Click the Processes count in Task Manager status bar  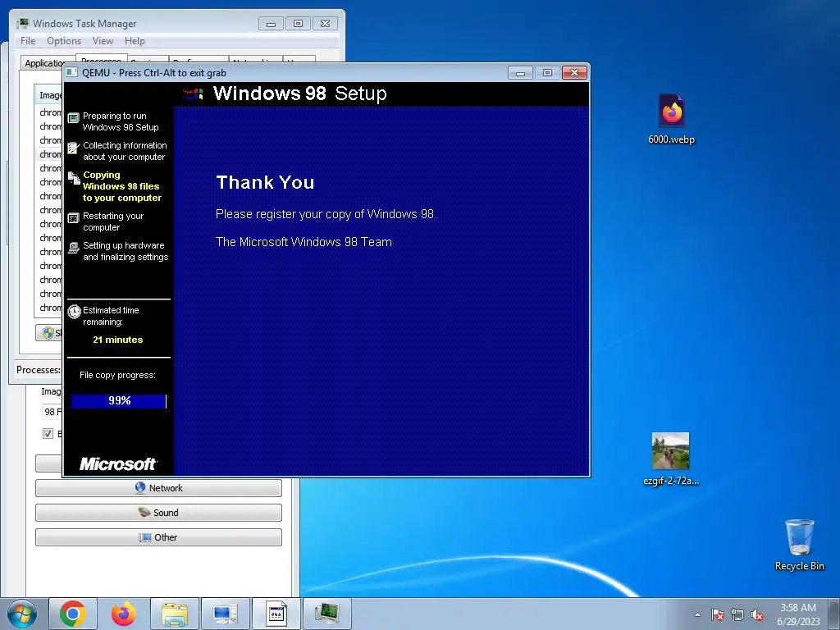[38, 370]
